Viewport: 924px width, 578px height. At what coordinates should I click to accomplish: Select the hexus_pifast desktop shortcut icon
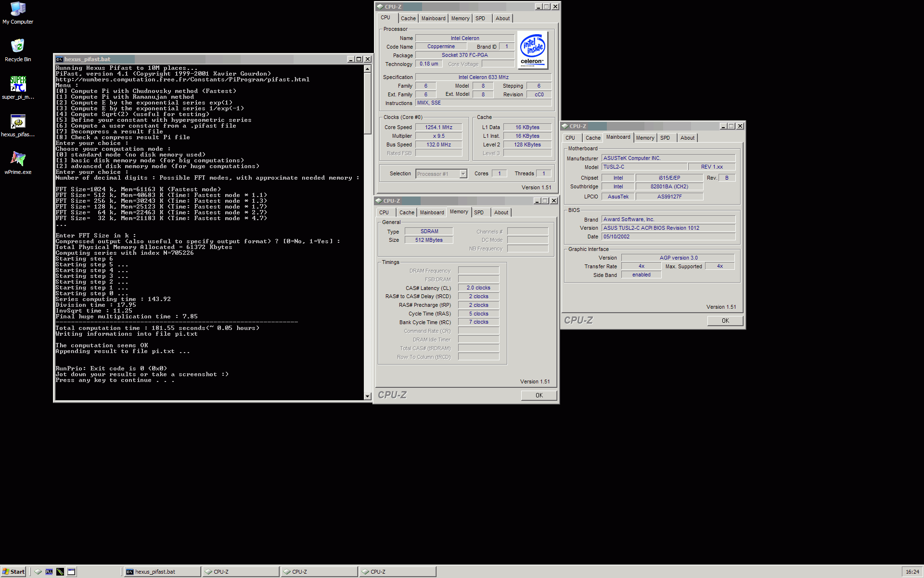(18, 126)
